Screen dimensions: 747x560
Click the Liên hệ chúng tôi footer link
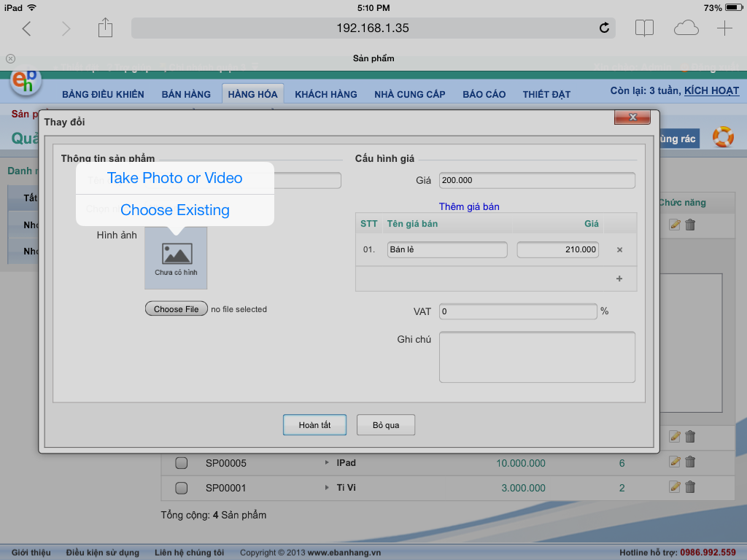[189, 553]
